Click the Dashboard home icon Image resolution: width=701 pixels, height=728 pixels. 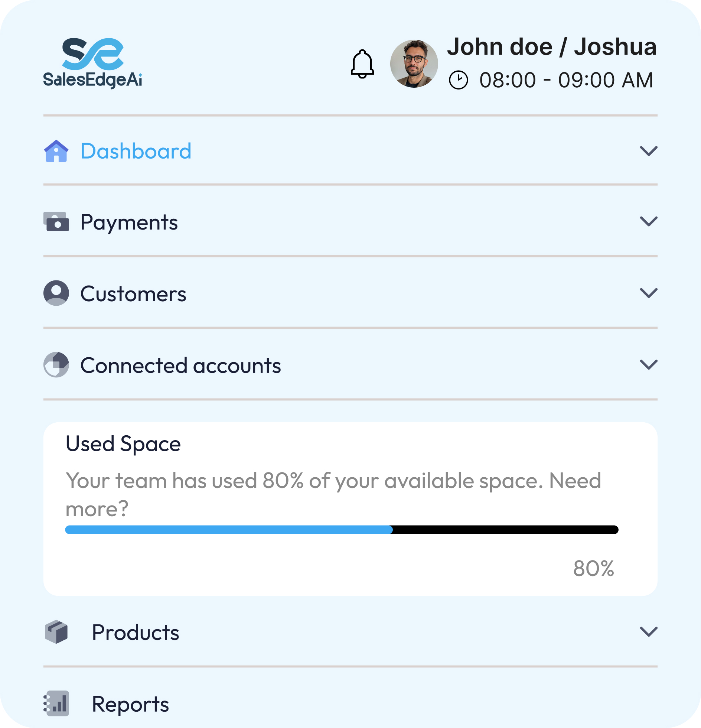coord(56,151)
